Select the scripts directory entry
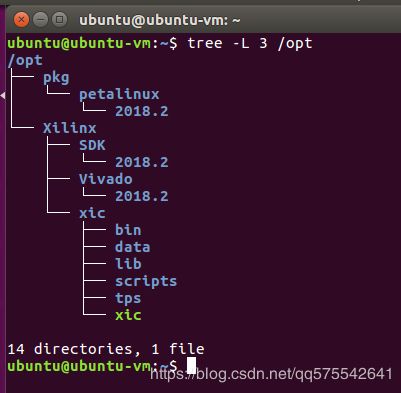 (x=146, y=282)
